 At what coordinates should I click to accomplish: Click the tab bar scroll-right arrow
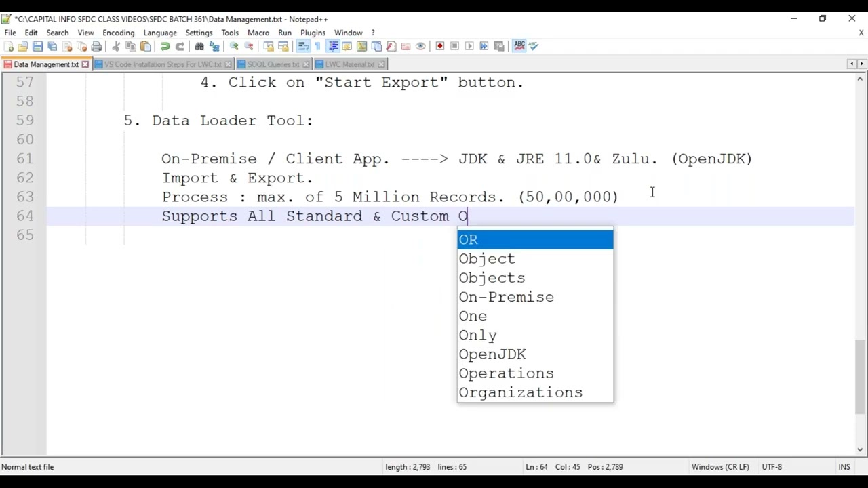(862, 64)
